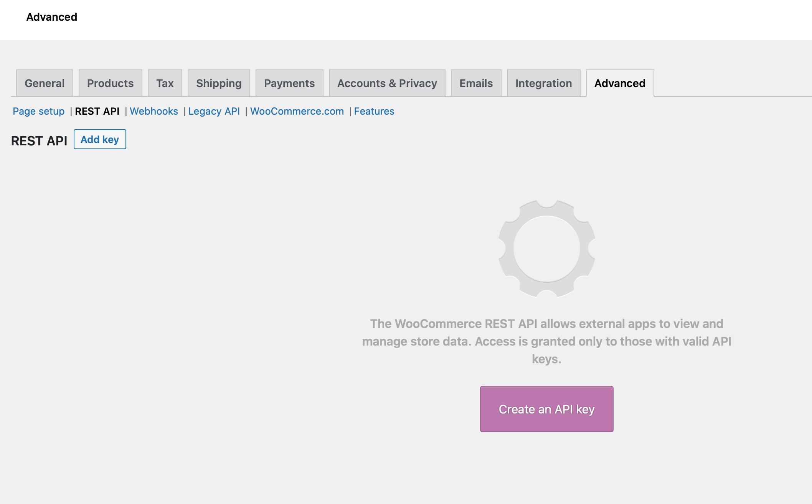This screenshot has width=812, height=504.
Task: View the Features section
Action: 374,111
